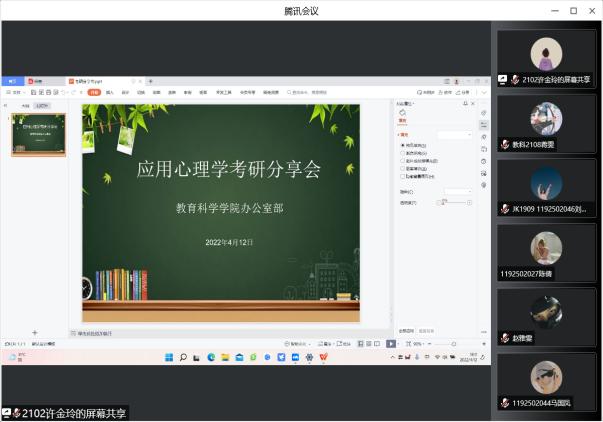Viewport: 603px width, 422px height.
Task: Open the taskbar search icon
Action: point(183,357)
